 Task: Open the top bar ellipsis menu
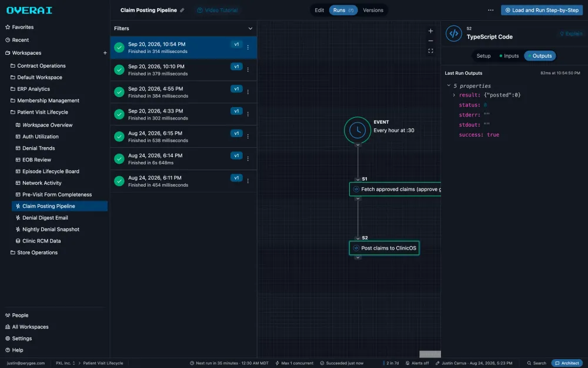click(x=490, y=10)
